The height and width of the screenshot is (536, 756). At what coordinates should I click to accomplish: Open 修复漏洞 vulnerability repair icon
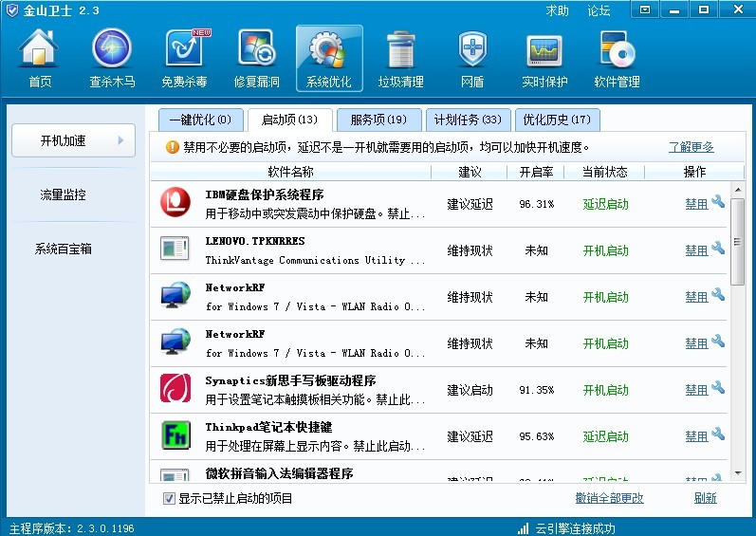[x=256, y=58]
